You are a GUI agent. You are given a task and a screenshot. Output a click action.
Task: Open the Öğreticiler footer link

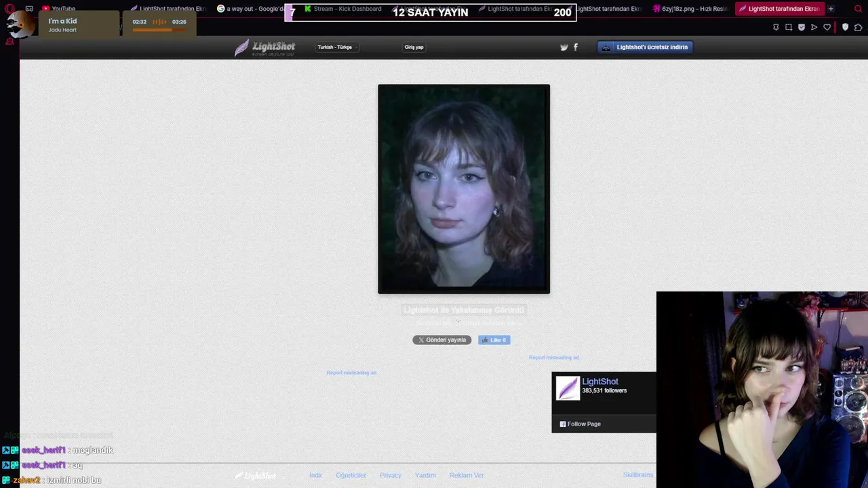(x=351, y=475)
